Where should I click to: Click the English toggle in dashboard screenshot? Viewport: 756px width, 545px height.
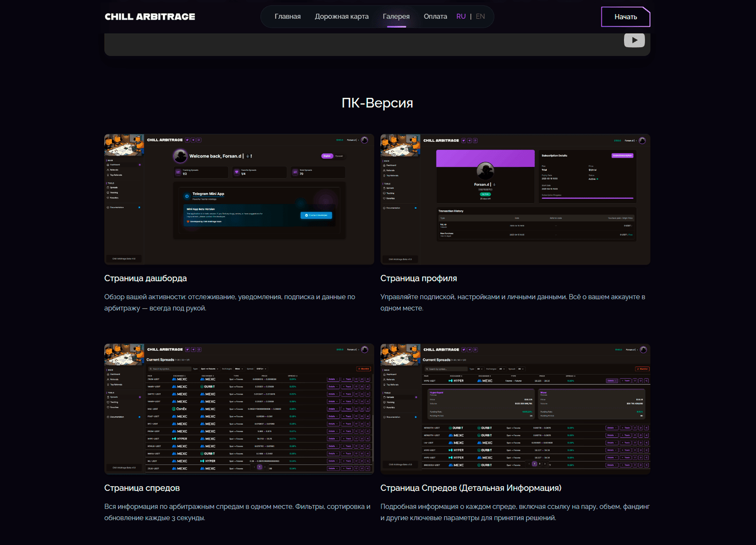pyautogui.click(x=327, y=156)
